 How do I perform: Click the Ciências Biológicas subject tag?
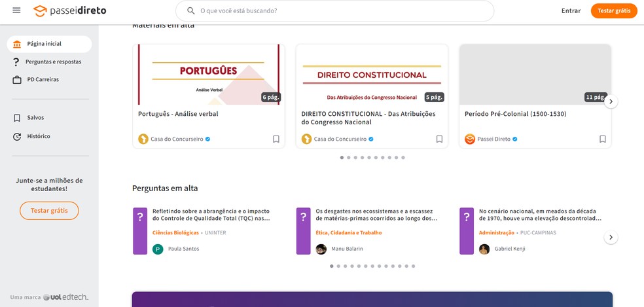175,232
